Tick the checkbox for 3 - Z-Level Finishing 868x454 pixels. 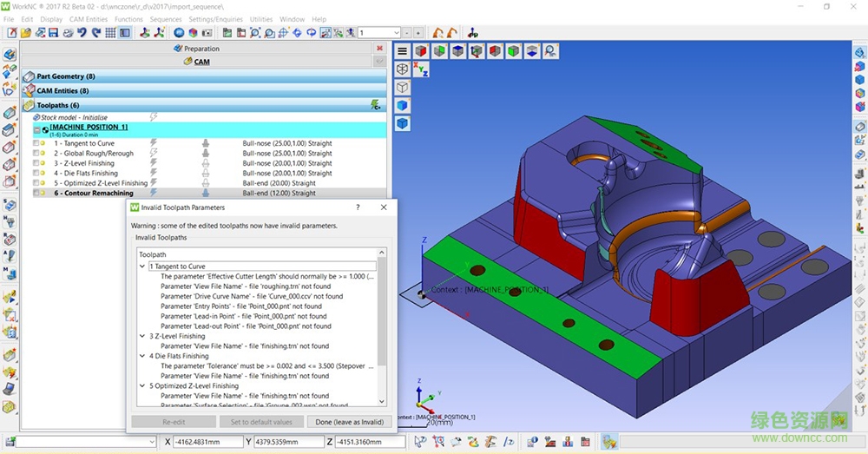[x=36, y=163]
